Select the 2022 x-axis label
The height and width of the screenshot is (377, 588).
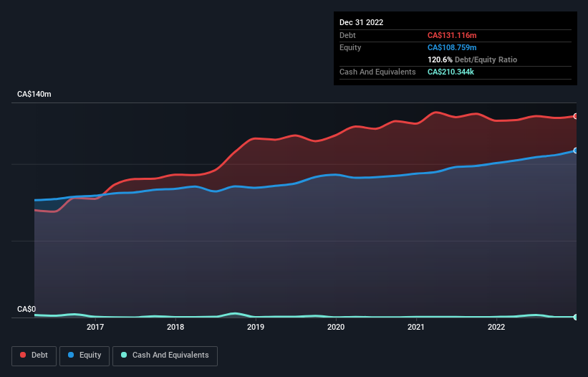(496, 327)
